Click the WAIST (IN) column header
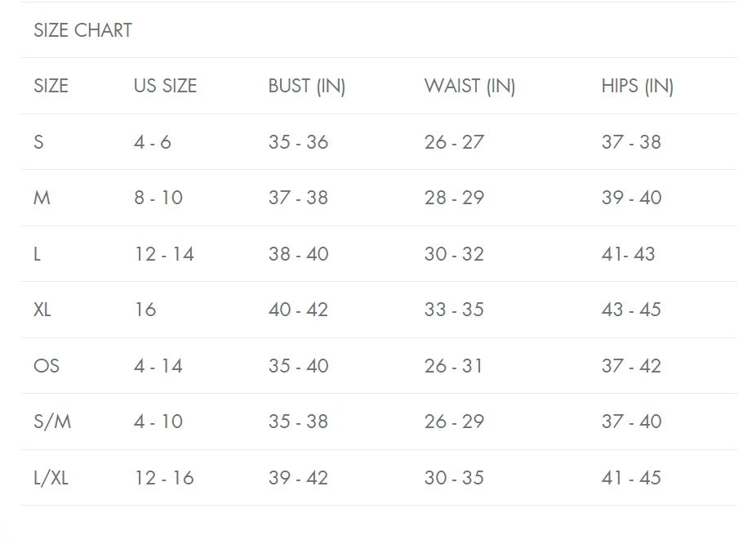Viewport: 756px width, 540px height. pos(469,86)
